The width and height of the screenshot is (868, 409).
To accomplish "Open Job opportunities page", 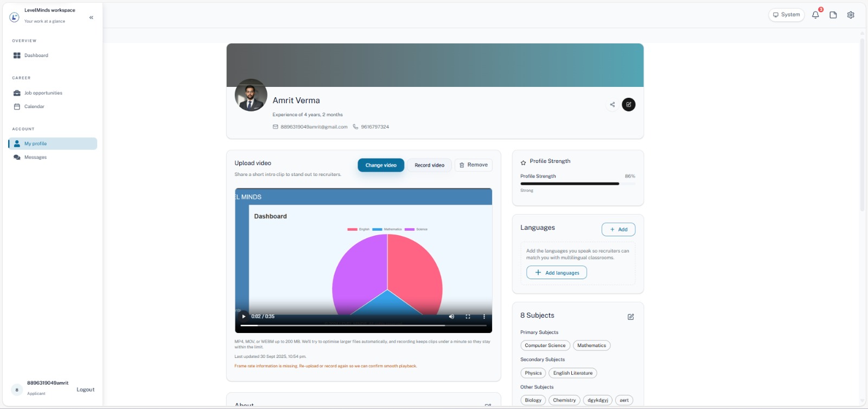I will pyautogui.click(x=53, y=93).
